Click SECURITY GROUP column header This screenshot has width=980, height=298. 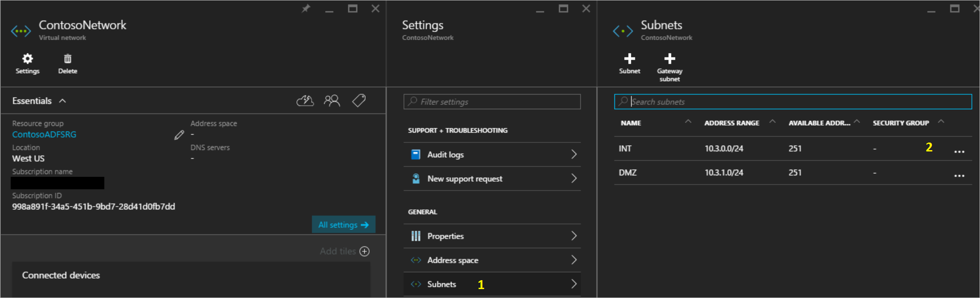point(901,123)
